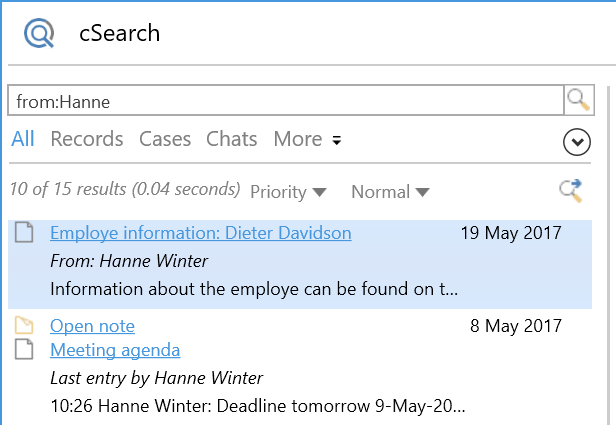Switch to the Cases tab
The width and height of the screenshot is (616, 425).
(165, 140)
